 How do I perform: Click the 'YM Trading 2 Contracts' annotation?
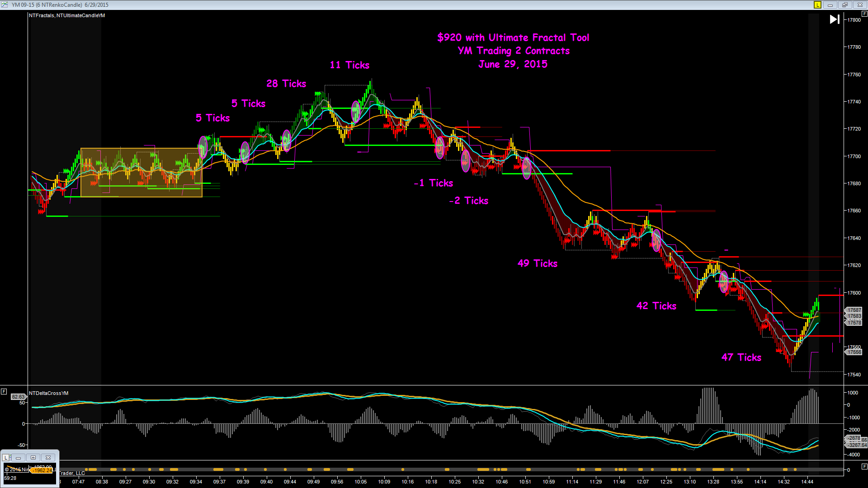tap(514, 51)
